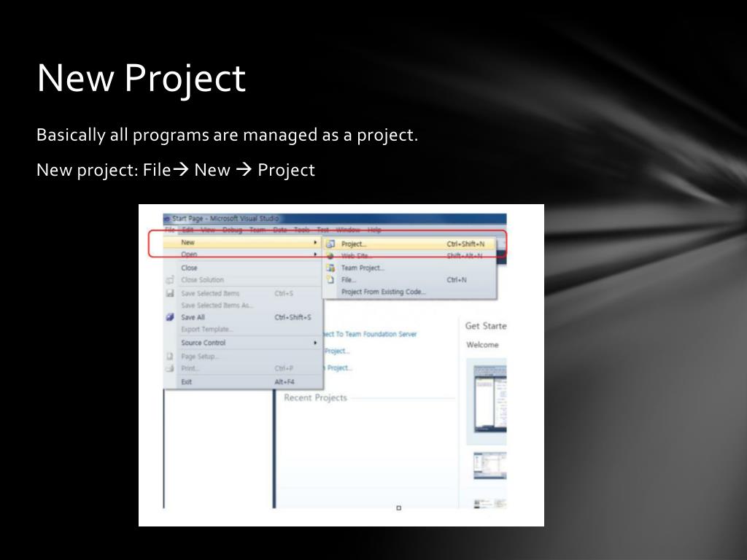The height and width of the screenshot is (560, 747).
Task: Open the Help menu
Action: (374, 230)
